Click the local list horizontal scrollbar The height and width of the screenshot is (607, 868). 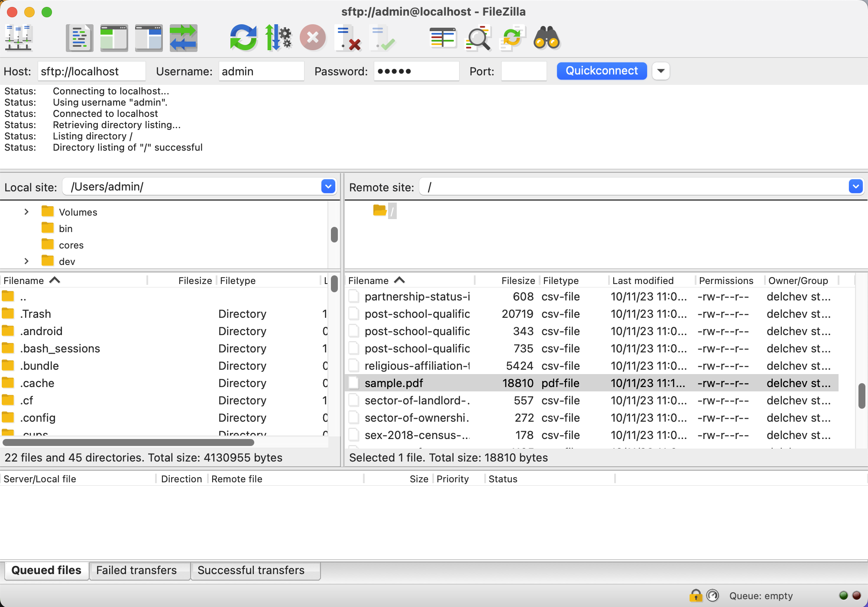click(x=128, y=442)
